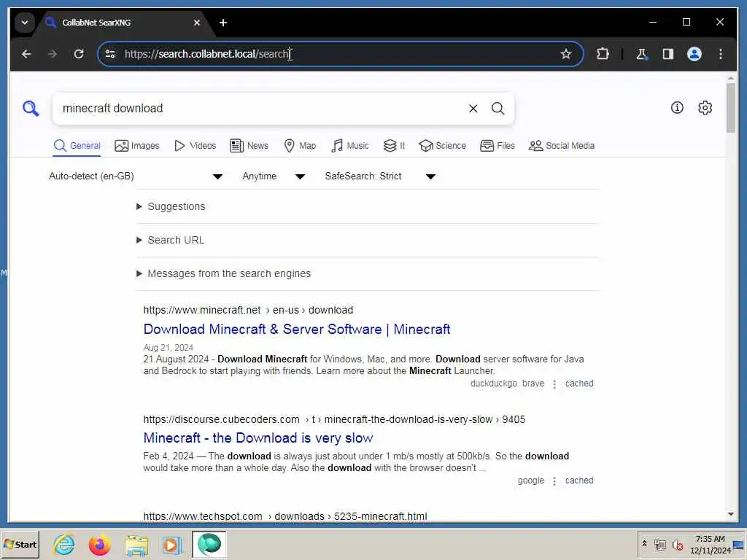Click the 'google' engine label
This screenshot has width=747, height=560.
[531, 481]
